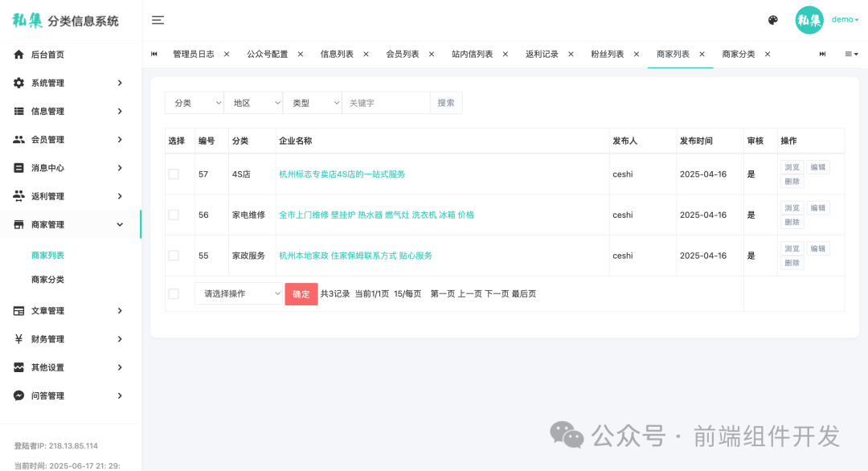Expand the 系统管理 chevron
The image size is (868, 471).
pyautogui.click(x=120, y=83)
